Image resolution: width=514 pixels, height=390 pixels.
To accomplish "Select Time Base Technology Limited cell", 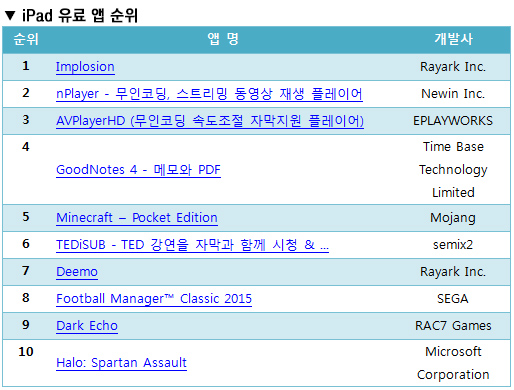I will pos(453,170).
